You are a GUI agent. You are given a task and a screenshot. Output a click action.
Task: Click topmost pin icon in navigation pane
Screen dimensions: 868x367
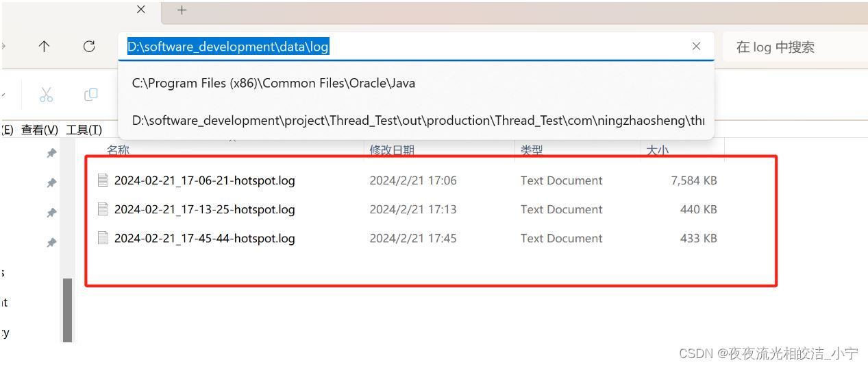click(51, 154)
